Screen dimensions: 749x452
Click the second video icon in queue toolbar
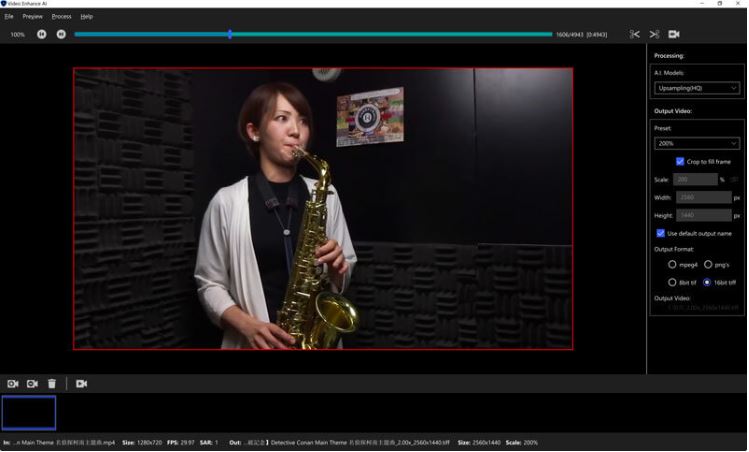click(x=32, y=383)
